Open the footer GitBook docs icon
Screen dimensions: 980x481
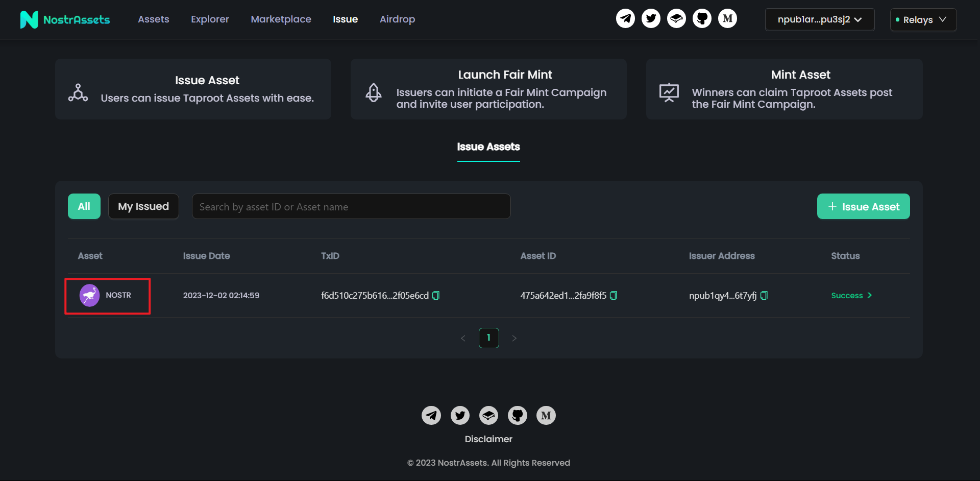pos(488,416)
